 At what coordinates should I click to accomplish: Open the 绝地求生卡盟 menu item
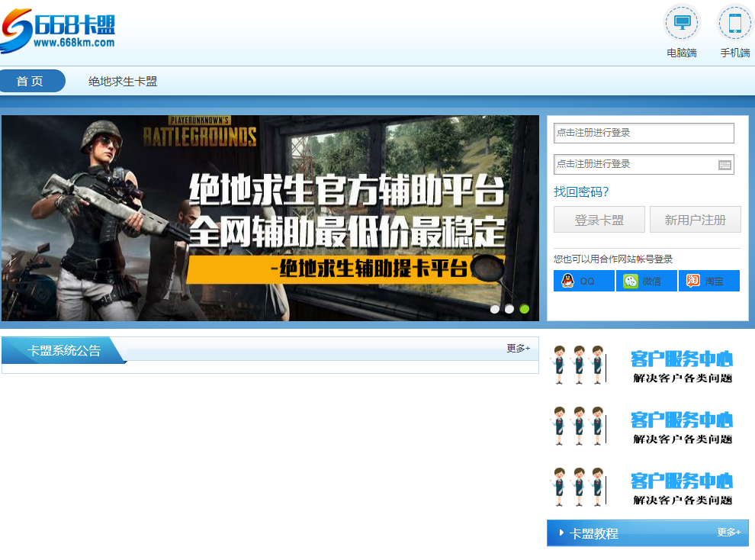(123, 82)
